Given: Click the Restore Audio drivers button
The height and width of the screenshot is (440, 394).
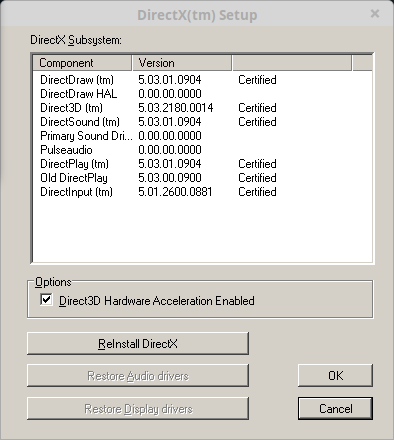Looking at the screenshot, I should [x=138, y=376].
